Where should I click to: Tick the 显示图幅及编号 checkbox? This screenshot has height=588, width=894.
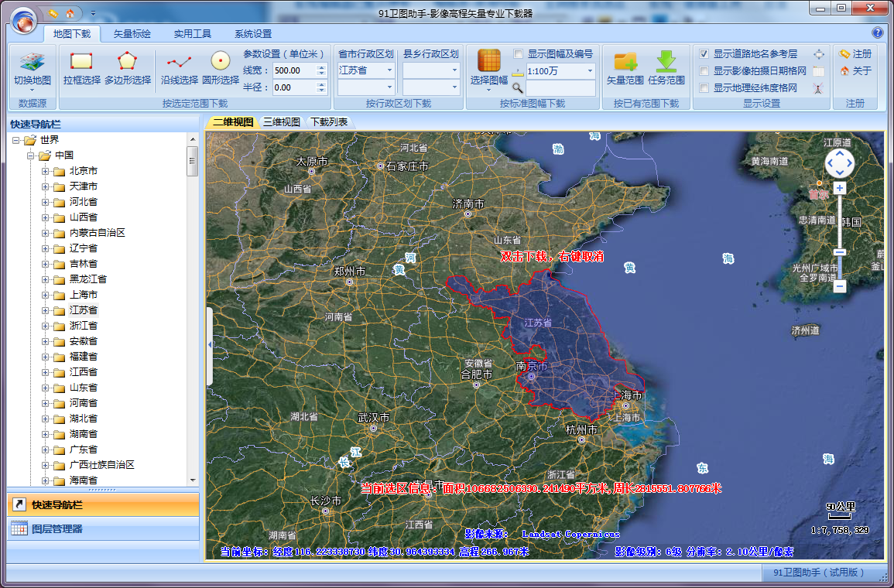click(x=518, y=54)
